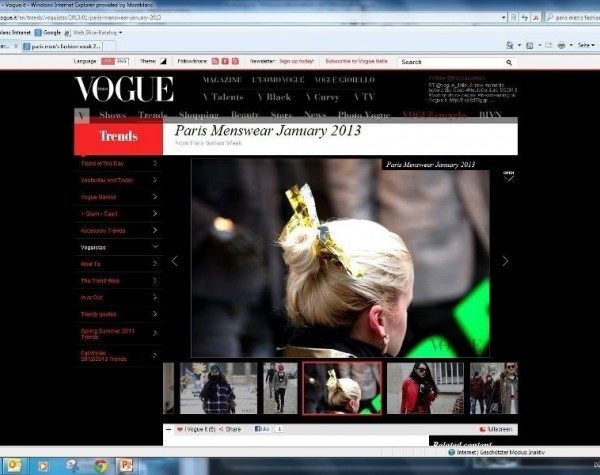Click the Facebook Like button
600x475 pixels.
point(262,429)
